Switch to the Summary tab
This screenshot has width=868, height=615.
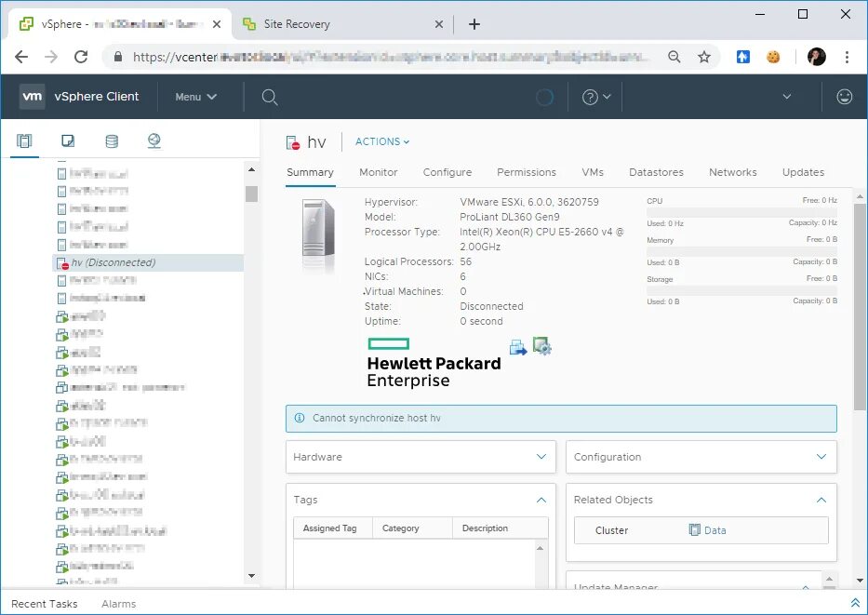click(x=310, y=172)
